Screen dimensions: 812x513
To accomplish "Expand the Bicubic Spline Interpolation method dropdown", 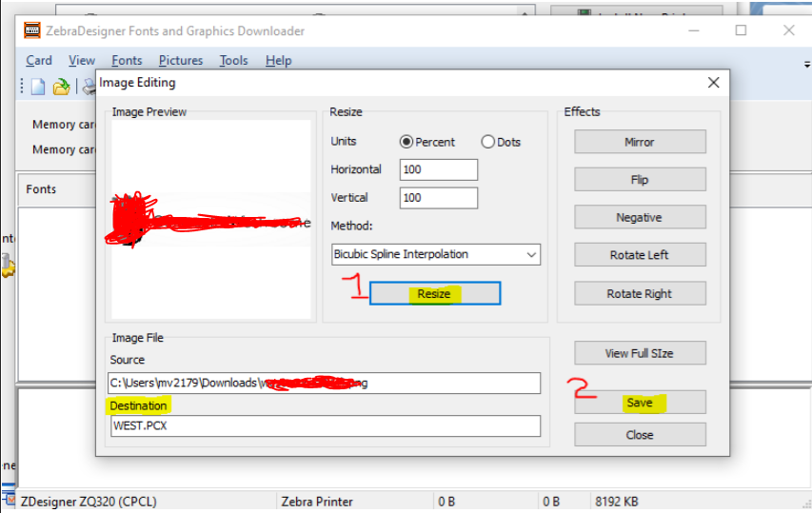I will pos(530,254).
